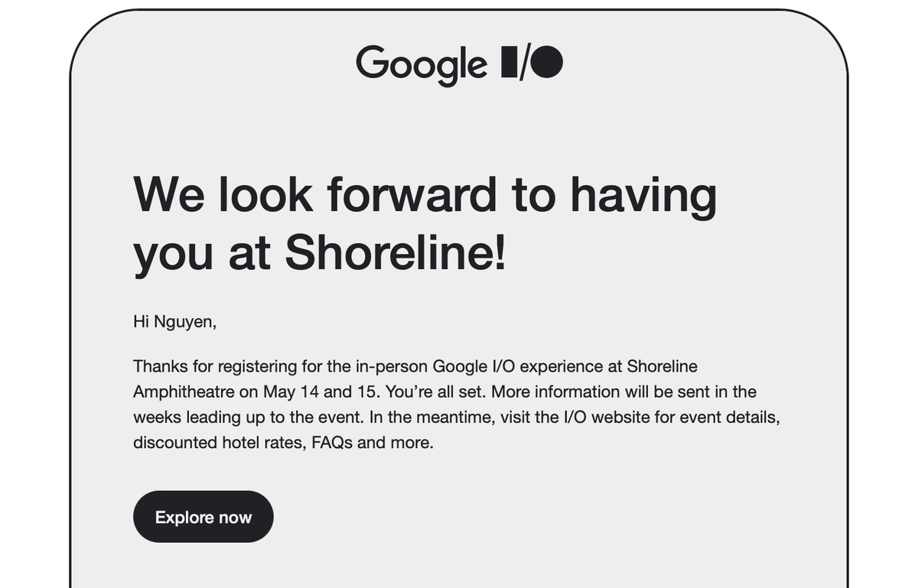Click the "Hi Nguyen," greeting

point(175,322)
